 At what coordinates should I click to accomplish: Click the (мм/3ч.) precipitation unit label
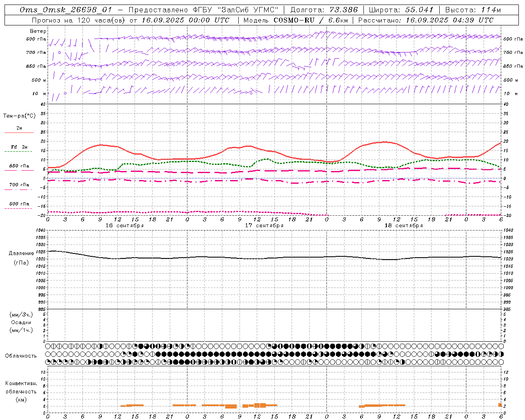point(21,315)
